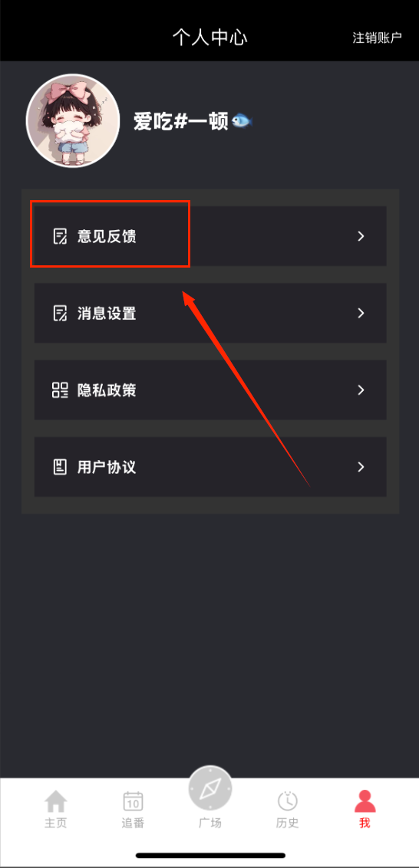The height and width of the screenshot is (868, 419).
Task: Click the 用户协议 document icon
Action: 60,467
